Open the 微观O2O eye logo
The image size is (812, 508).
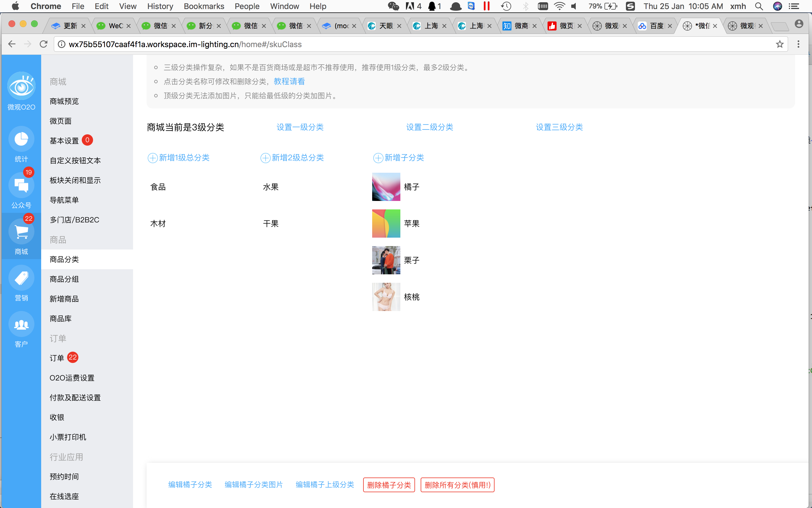tap(21, 86)
